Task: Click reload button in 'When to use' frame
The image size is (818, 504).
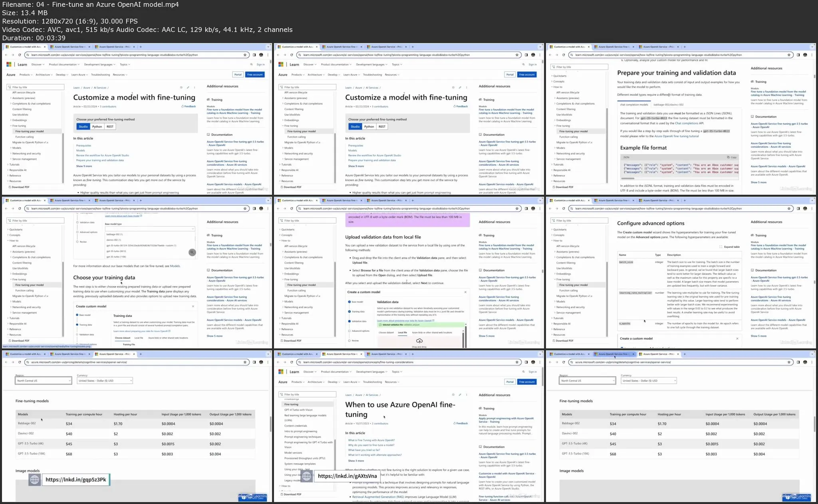Action: 292,362
